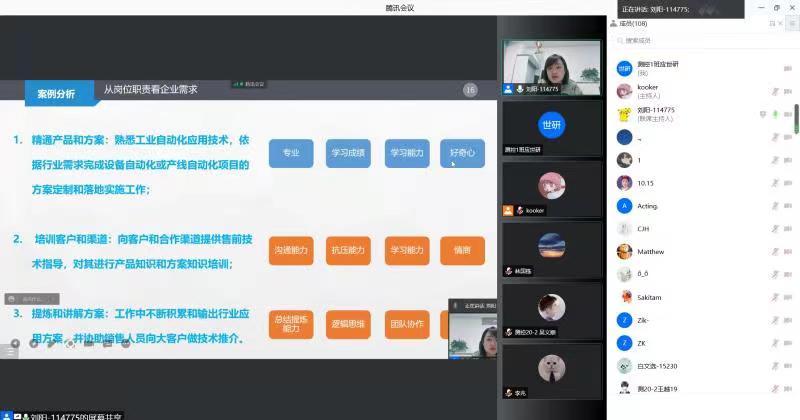This screenshot has height=420, width=800.
Task: Click the 沟通能力 orange box on slide
Action: point(291,250)
